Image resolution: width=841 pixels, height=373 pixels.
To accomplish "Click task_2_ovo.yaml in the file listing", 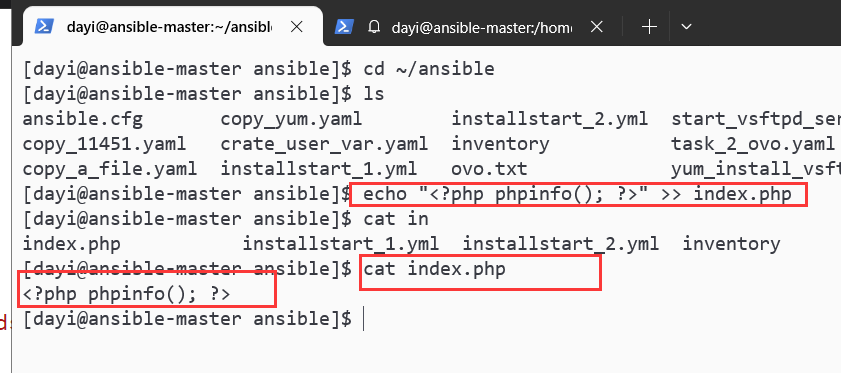I will tap(753, 144).
